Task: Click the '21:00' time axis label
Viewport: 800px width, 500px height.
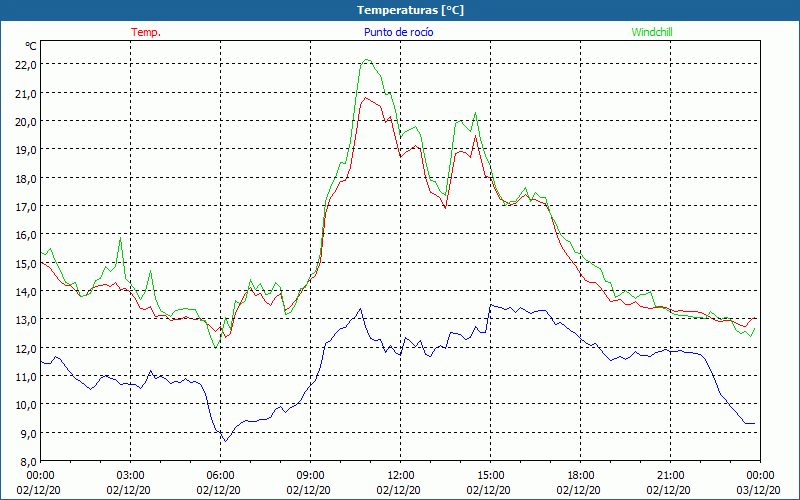Action: tap(670, 476)
